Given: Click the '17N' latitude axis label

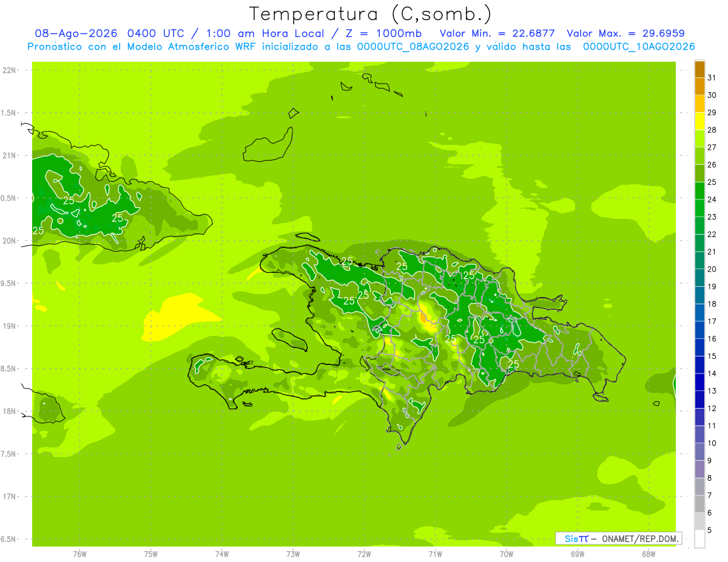Looking at the screenshot, I should (10, 497).
